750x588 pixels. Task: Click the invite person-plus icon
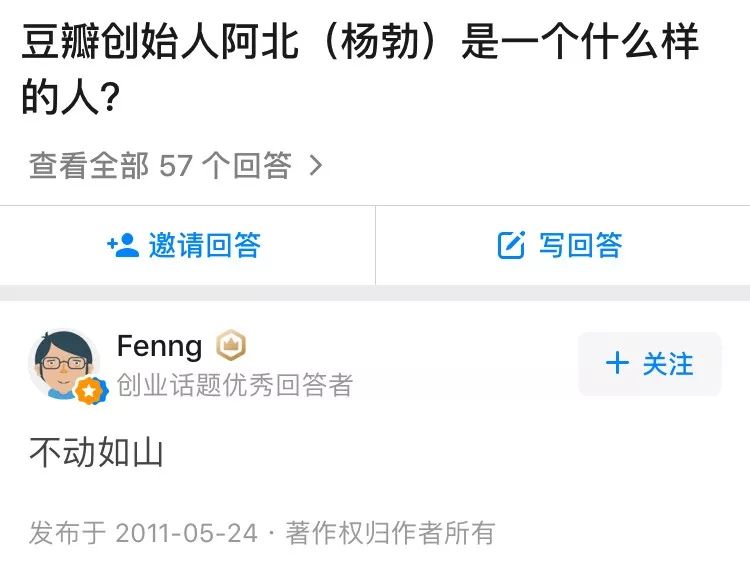[122, 245]
